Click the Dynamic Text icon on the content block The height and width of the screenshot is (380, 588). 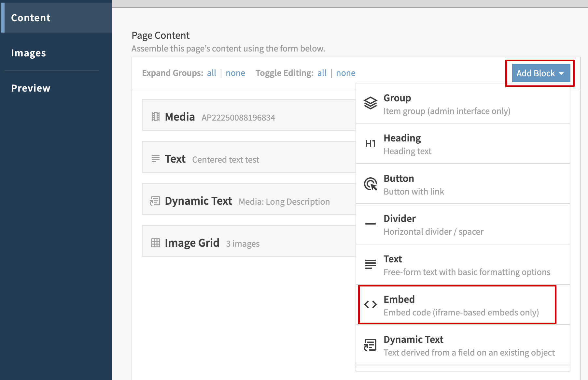click(x=156, y=201)
